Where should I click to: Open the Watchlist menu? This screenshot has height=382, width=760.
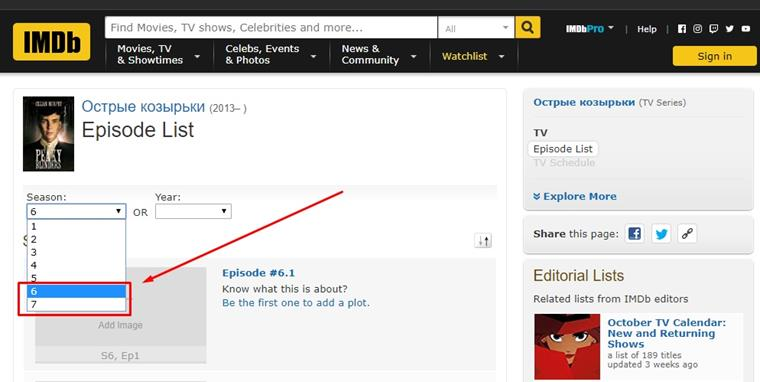(x=473, y=56)
